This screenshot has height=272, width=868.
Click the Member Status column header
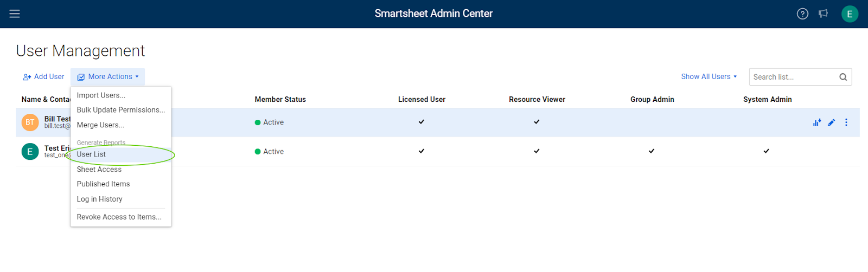coord(280,100)
